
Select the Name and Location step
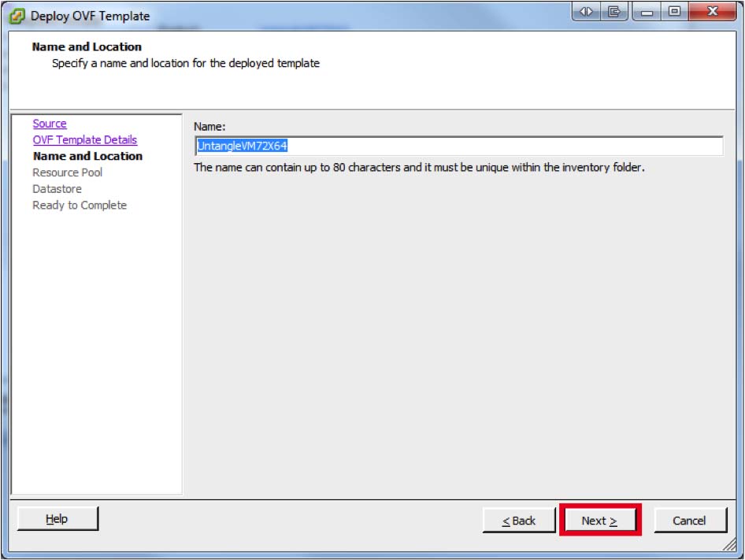click(x=88, y=156)
